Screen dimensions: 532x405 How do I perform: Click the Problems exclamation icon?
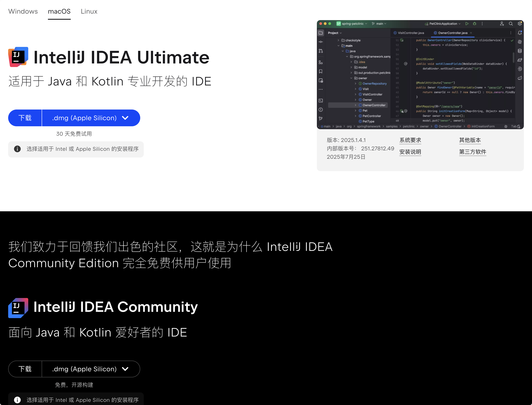coord(321,110)
